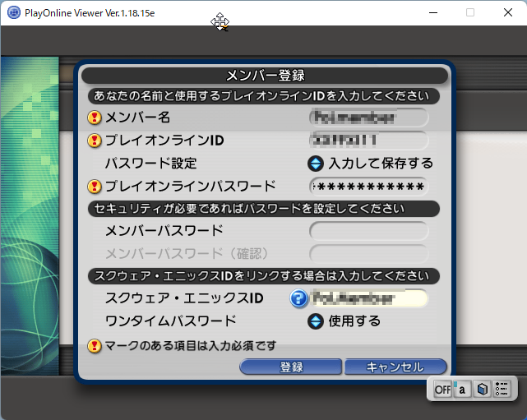Close the PlayOnline Viewer window
This screenshot has height=420, width=527.
coord(508,13)
